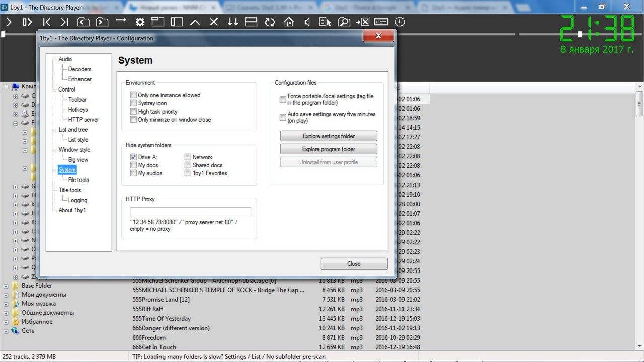Click the Play arrow icon in toolbar
This screenshot has width=644, height=362.
pos(10,22)
